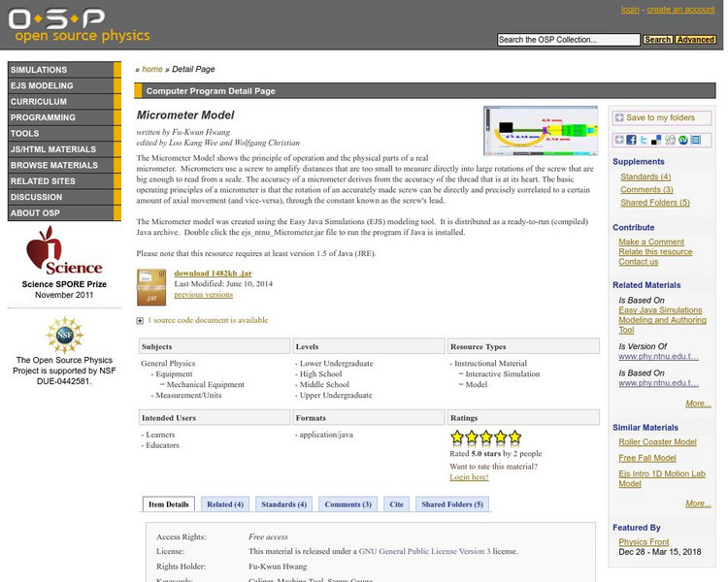Select Tools in the left navigation

click(x=64, y=133)
